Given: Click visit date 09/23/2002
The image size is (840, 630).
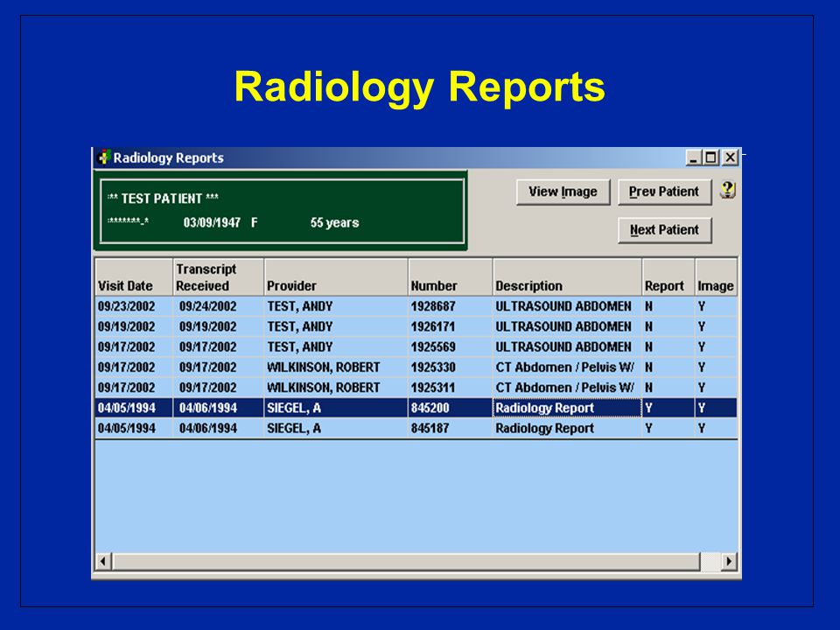Looking at the screenshot, I should pos(126,306).
